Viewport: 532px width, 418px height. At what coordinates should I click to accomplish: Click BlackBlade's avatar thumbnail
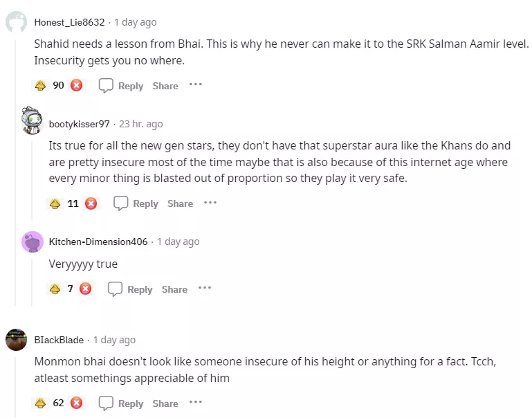tap(17, 340)
